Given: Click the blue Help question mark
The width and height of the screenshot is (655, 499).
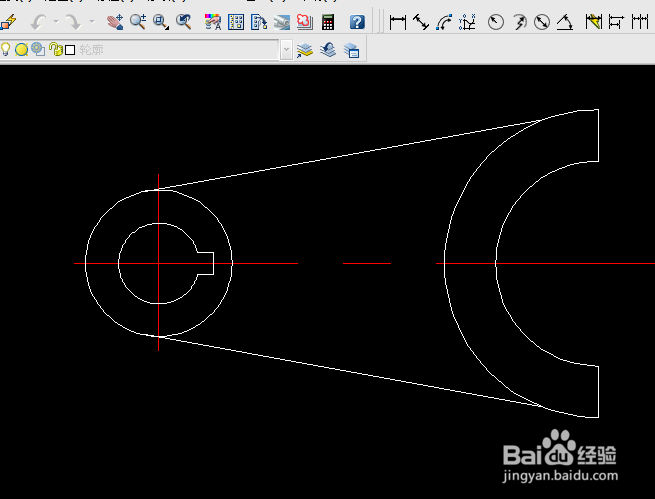Looking at the screenshot, I should [x=357, y=22].
